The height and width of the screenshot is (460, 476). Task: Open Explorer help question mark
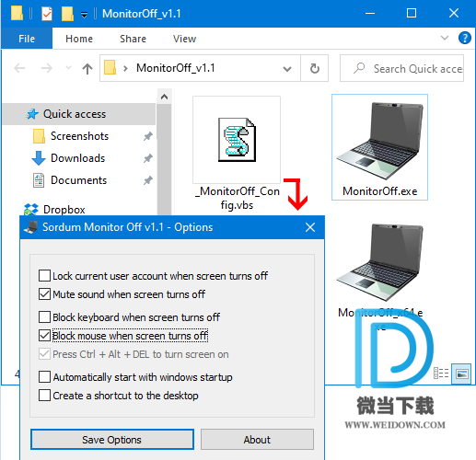point(465,39)
